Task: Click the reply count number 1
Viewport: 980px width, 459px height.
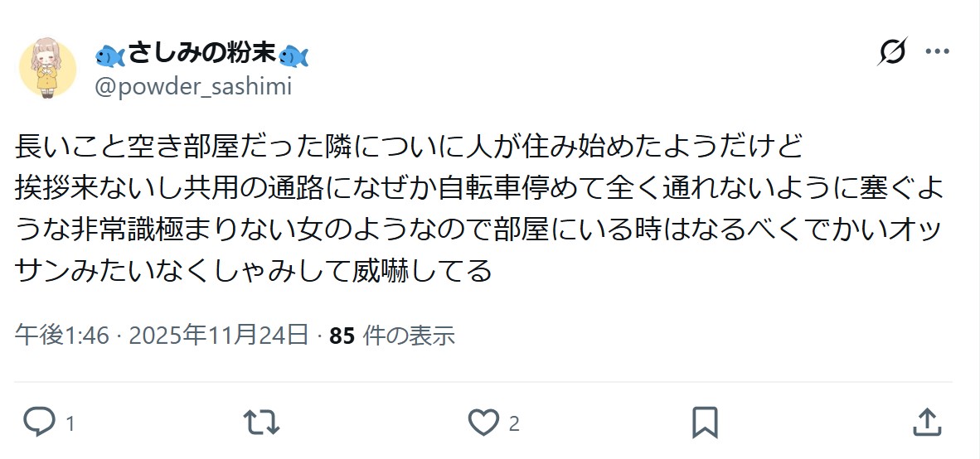Action: (70, 424)
